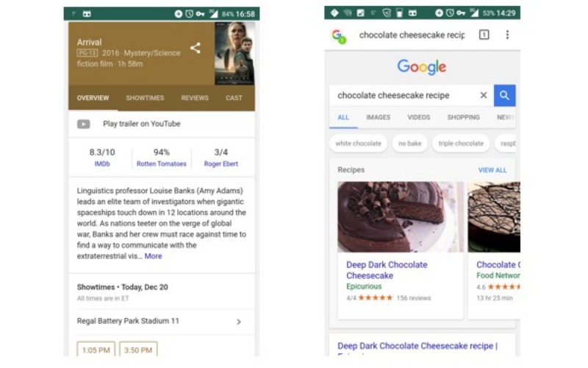Tap the triple chocolate filter chip

[x=461, y=144]
